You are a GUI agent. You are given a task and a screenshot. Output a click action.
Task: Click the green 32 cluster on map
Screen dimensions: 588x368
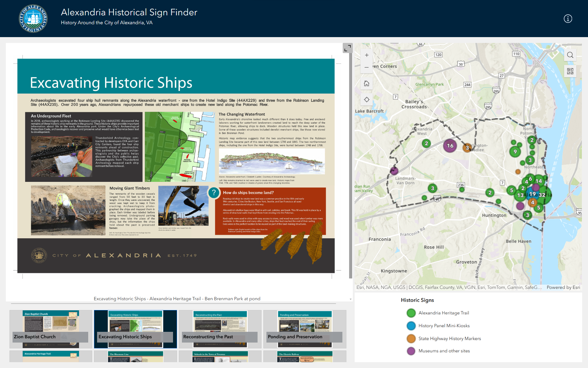tap(543, 195)
